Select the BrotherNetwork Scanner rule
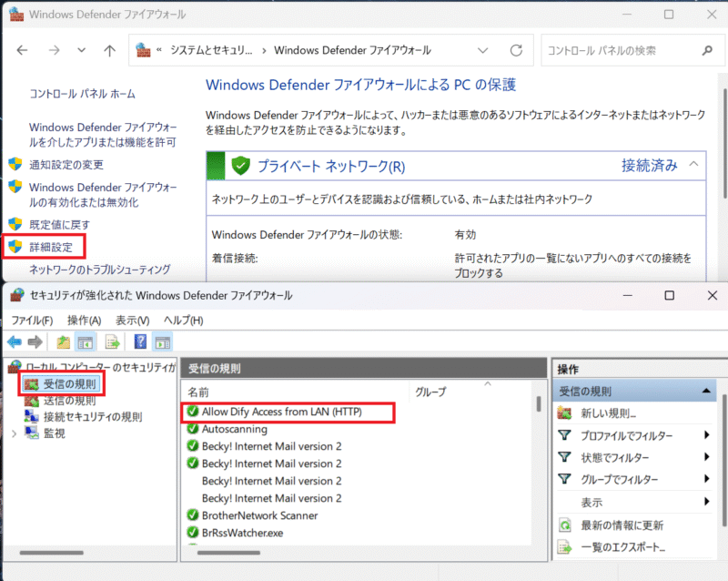This screenshot has height=581, width=728. (x=259, y=515)
